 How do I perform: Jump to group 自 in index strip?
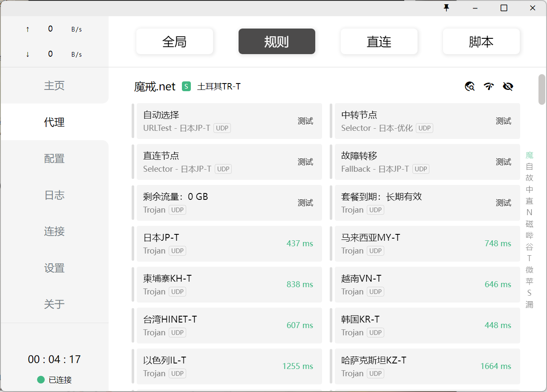tap(530, 167)
